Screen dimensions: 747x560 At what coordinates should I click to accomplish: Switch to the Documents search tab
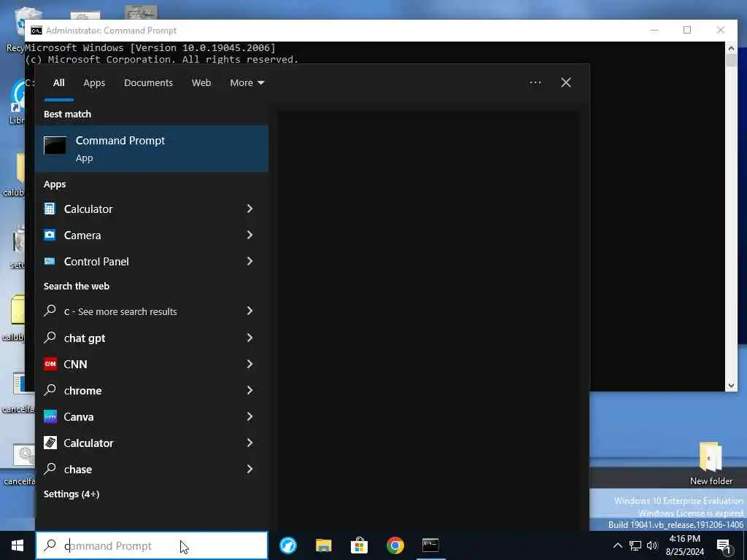(x=148, y=83)
